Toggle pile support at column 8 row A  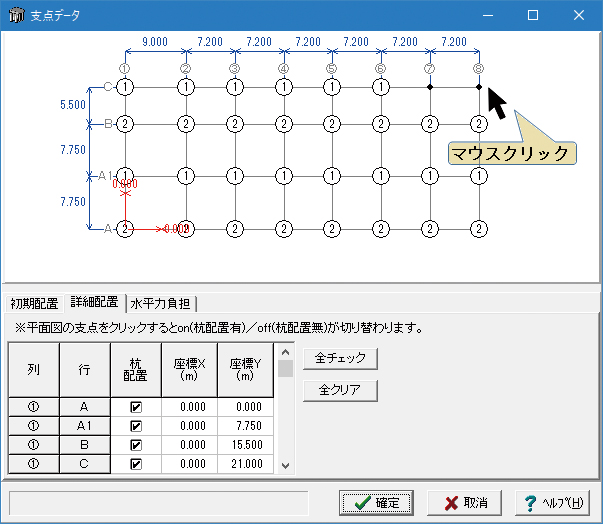(x=479, y=229)
